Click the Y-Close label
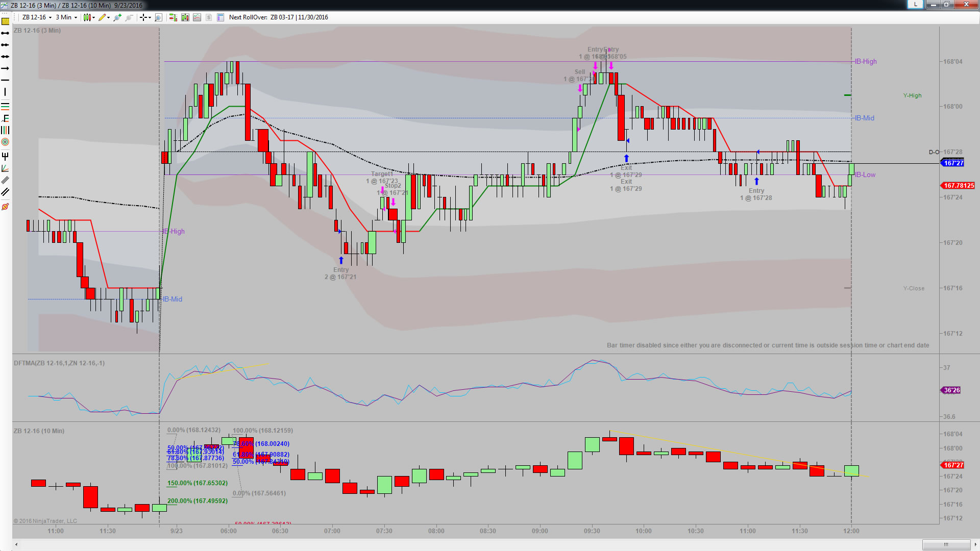Image resolution: width=980 pixels, height=551 pixels. coord(914,288)
